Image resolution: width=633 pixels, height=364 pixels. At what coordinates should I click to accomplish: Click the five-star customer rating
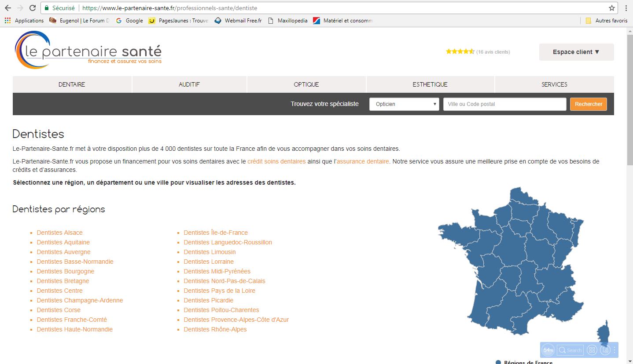pyautogui.click(x=460, y=51)
